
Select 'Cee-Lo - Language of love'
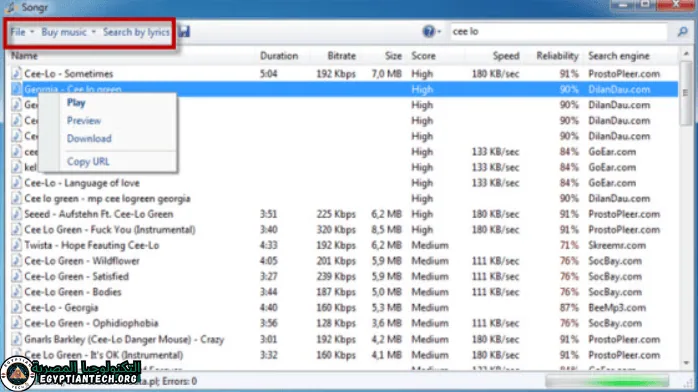pos(81,183)
